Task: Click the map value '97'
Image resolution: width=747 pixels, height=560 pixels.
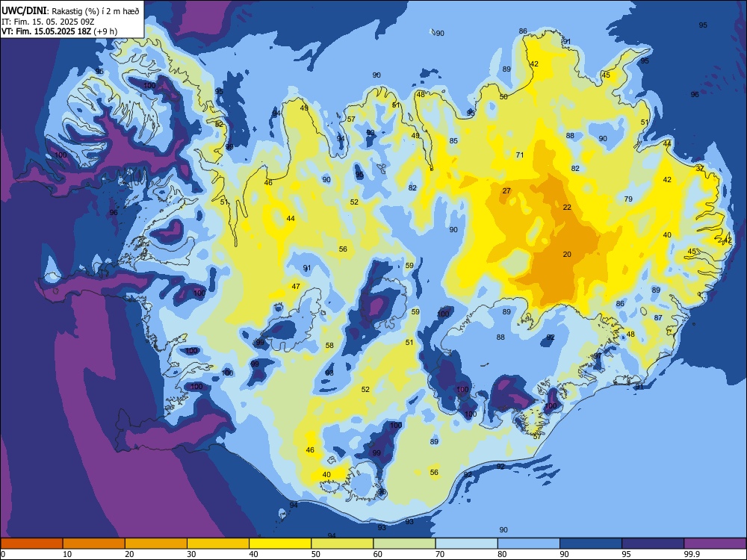Action: pyautogui.click(x=598, y=356)
